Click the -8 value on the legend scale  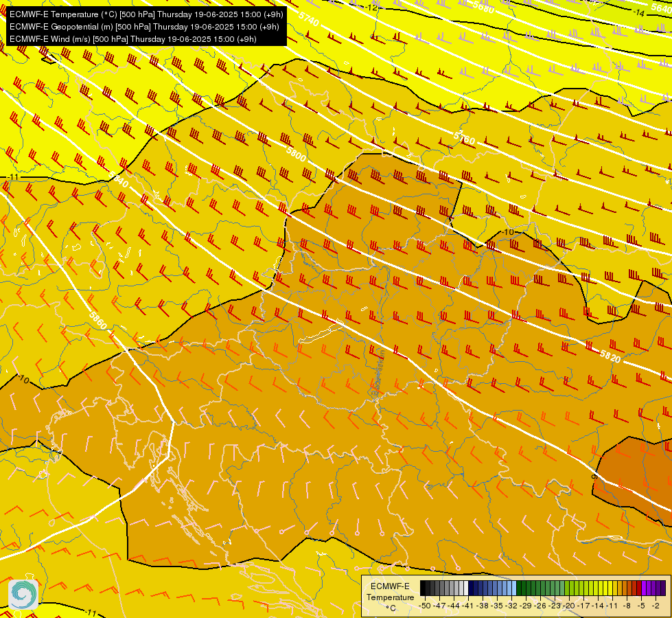click(627, 606)
